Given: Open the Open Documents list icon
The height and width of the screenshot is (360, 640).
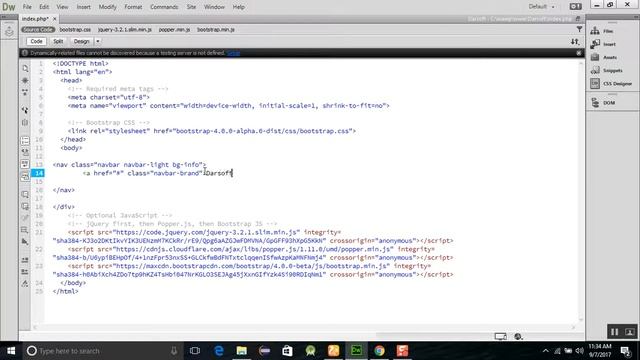Looking at the screenshot, I should coord(25,68).
